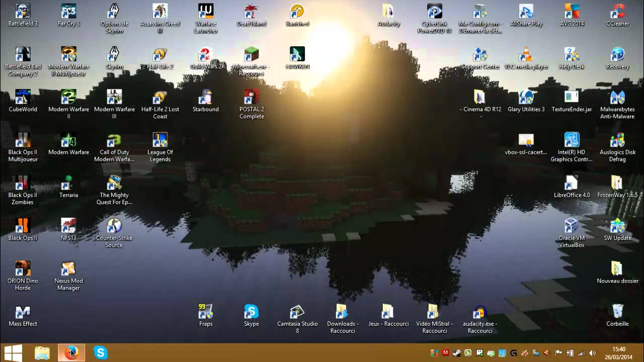Viewport: 644px width, 362px height.
Task: Open the Assassins Creed III shortcut
Action: click(x=160, y=11)
